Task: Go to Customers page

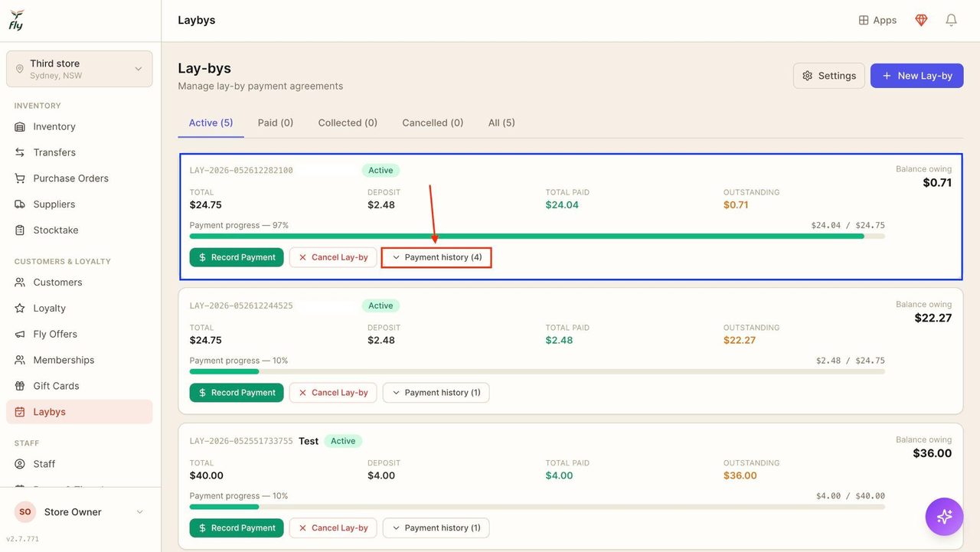Action: (x=80, y=283)
